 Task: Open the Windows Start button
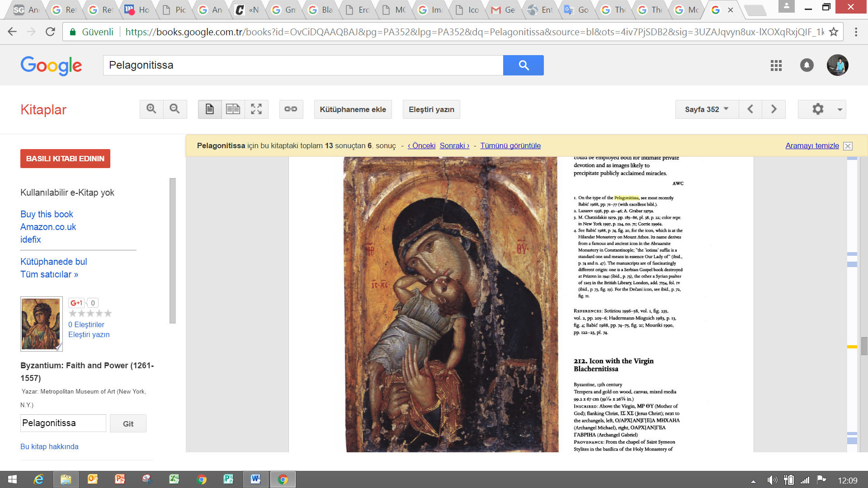tap(12, 479)
